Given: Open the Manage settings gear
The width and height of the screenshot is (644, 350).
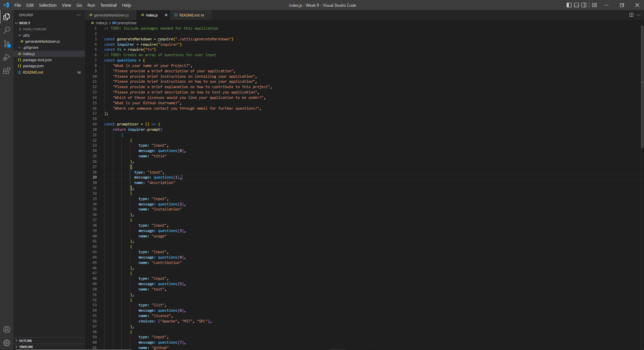Looking at the screenshot, I should click(7, 343).
